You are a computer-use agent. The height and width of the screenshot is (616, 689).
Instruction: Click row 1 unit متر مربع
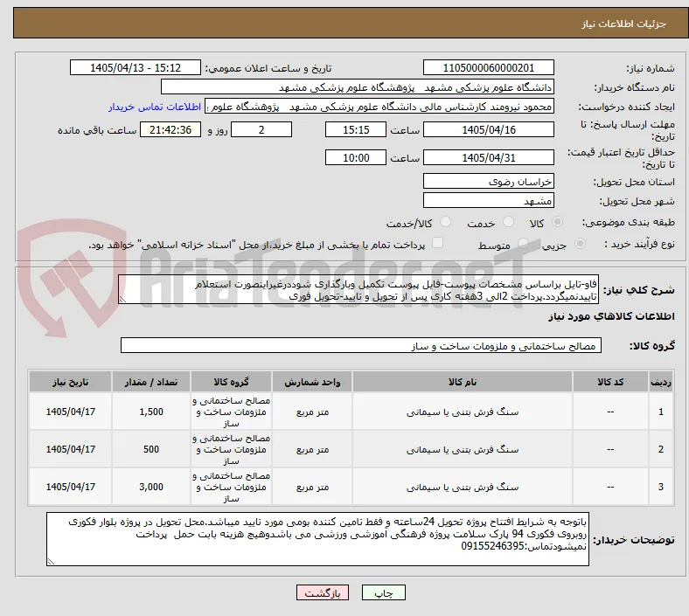pyautogui.click(x=312, y=412)
